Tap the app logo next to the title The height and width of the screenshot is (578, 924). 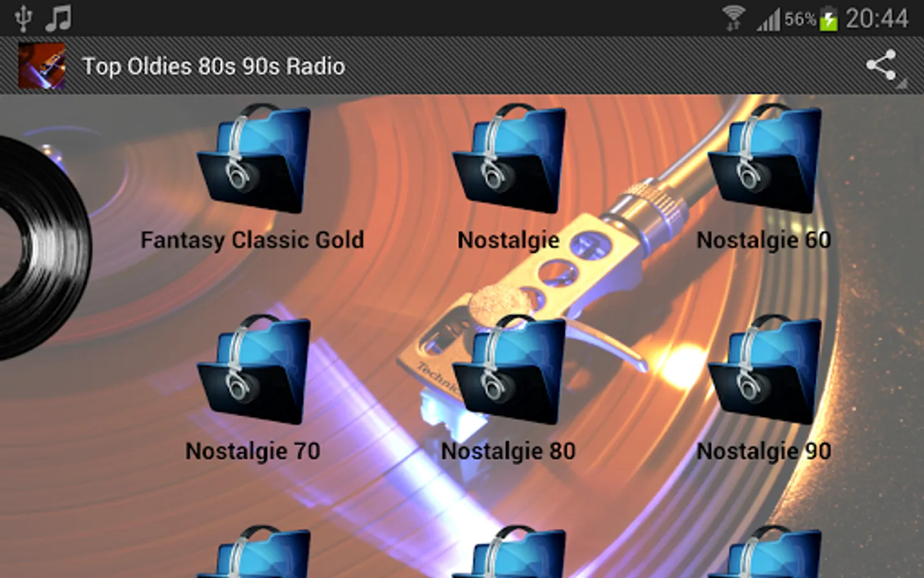click(x=42, y=66)
